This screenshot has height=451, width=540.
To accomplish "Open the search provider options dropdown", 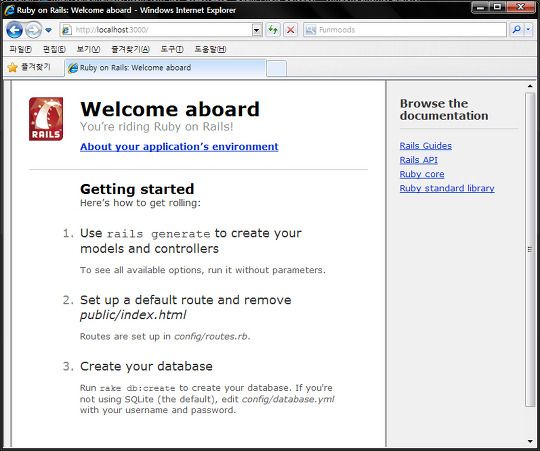I will [x=528, y=30].
